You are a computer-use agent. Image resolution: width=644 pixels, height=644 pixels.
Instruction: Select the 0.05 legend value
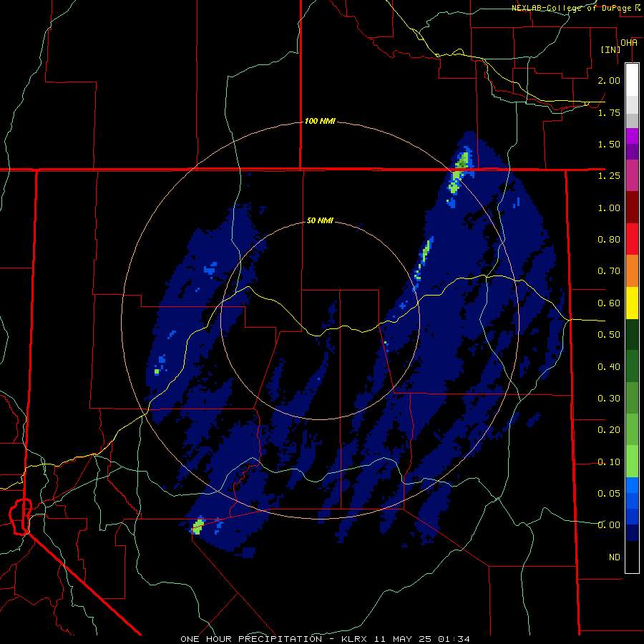coord(609,493)
